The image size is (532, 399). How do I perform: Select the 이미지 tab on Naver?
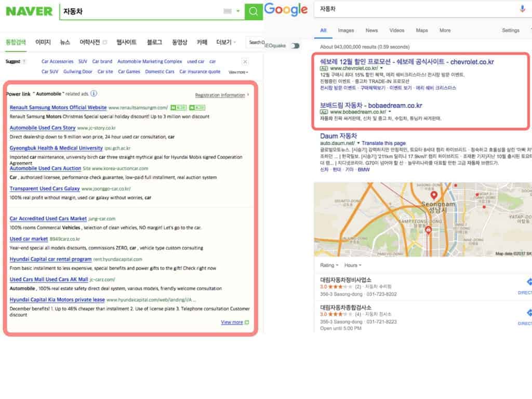point(43,42)
